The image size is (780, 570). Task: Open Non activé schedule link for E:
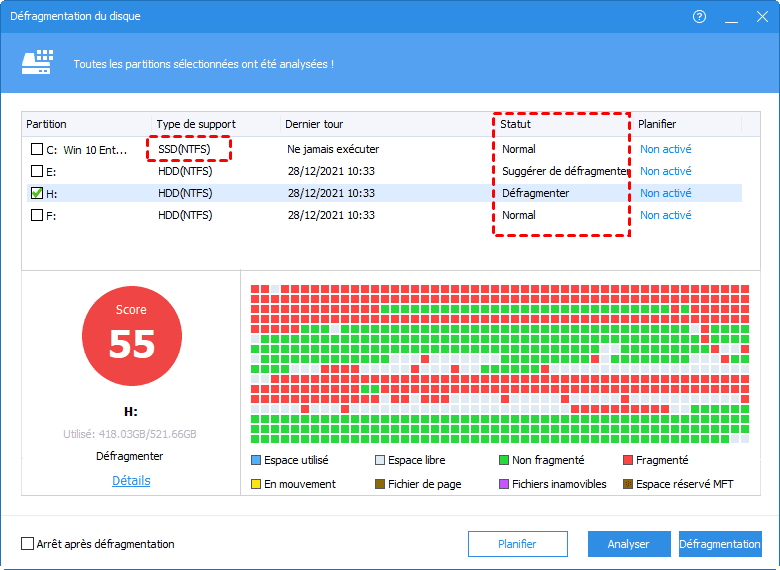pyautogui.click(x=666, y=171)
